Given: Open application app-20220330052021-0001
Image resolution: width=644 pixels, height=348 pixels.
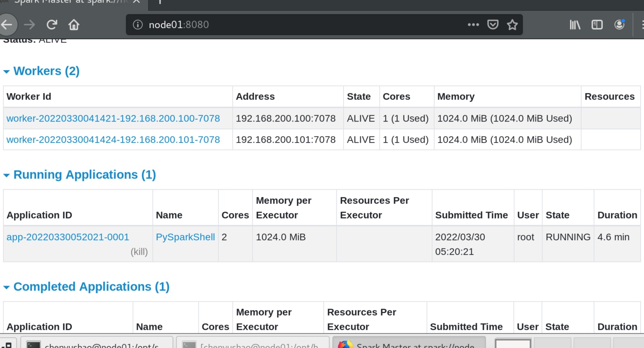Looking at the screenshot, I should pos(68,237).
